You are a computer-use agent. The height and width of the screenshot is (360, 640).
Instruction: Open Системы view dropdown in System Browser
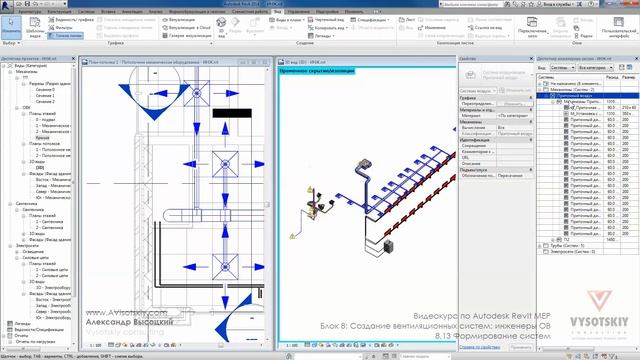562,68
